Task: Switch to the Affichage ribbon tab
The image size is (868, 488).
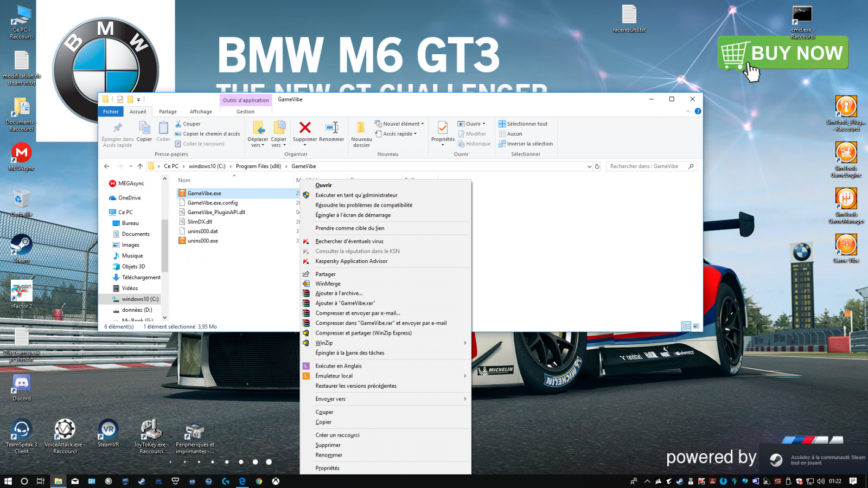Action: [201, 112]
